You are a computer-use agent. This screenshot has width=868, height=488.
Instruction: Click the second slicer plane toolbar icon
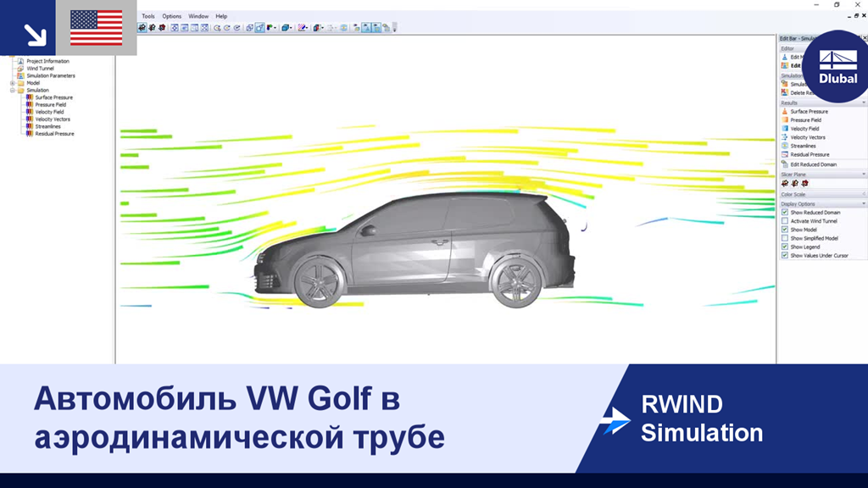pyautogui.click(x=153, y=28)
